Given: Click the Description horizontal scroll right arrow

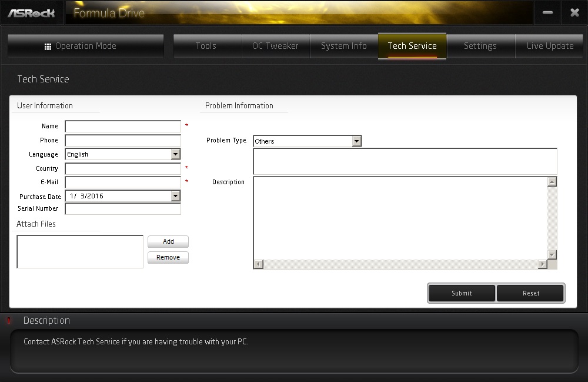Looking at the screenshot, I should coord(543,264).
